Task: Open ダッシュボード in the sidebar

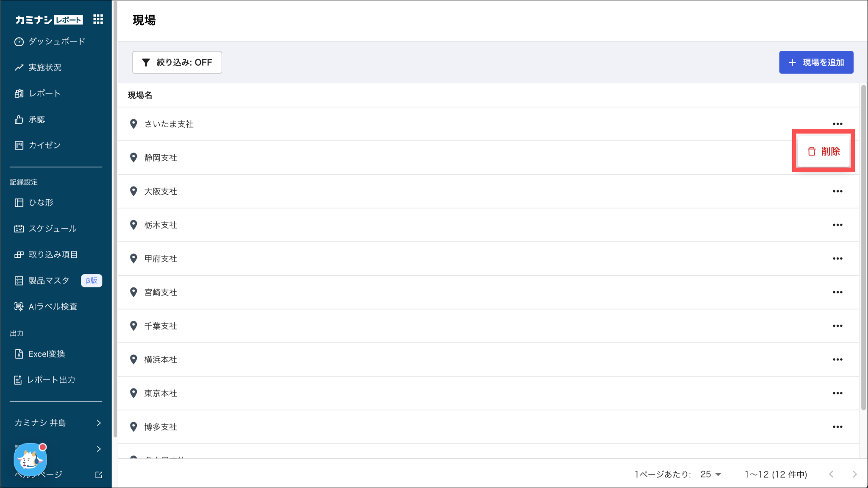Action: pos(56,42)
